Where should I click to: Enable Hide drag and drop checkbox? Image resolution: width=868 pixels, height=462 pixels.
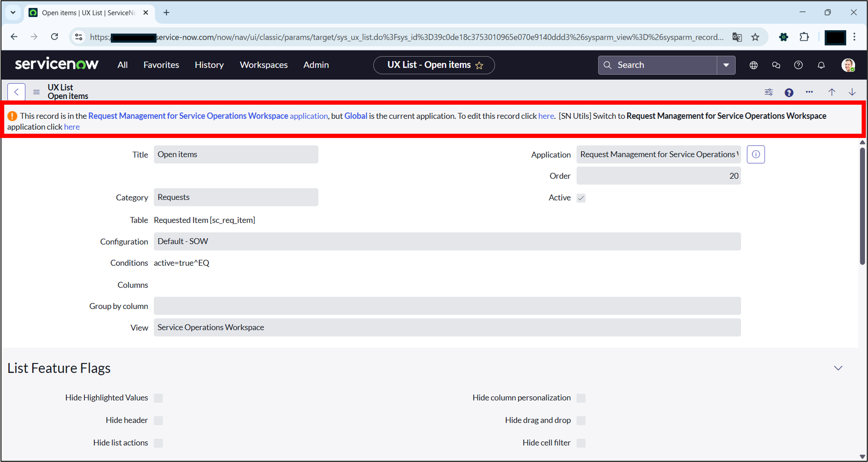[x=581, y=421]
